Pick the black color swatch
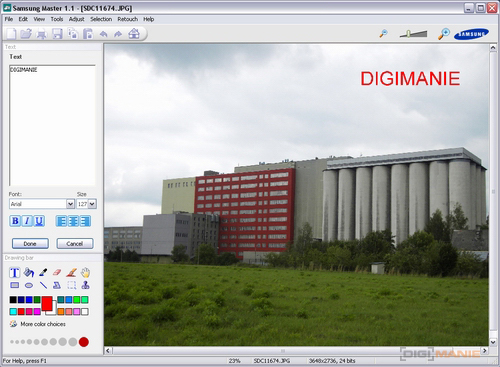 13,300
